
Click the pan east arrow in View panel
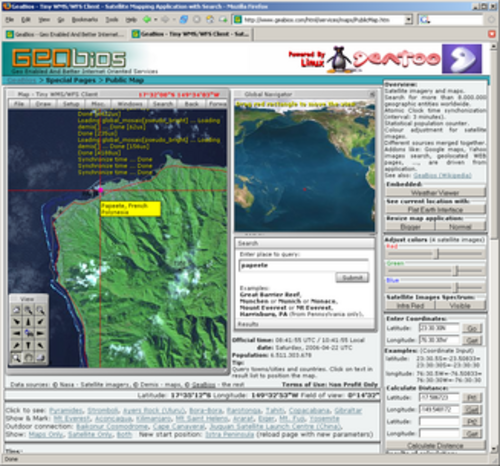[x=40, y=333]
